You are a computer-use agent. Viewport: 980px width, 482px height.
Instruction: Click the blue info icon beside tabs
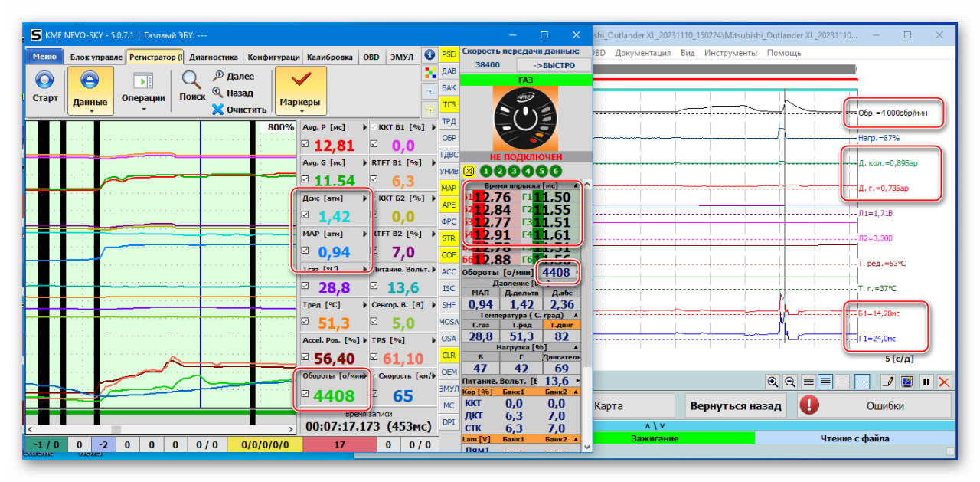coord(429,55)
